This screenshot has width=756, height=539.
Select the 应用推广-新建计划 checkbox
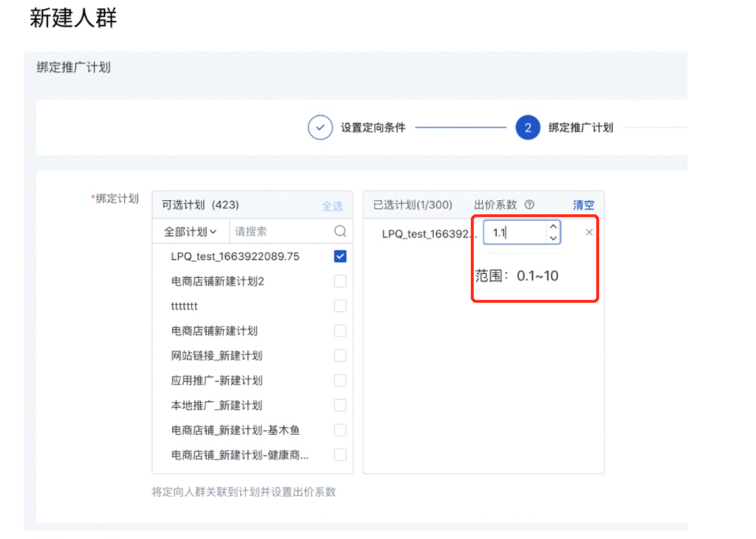coord(340,380)
